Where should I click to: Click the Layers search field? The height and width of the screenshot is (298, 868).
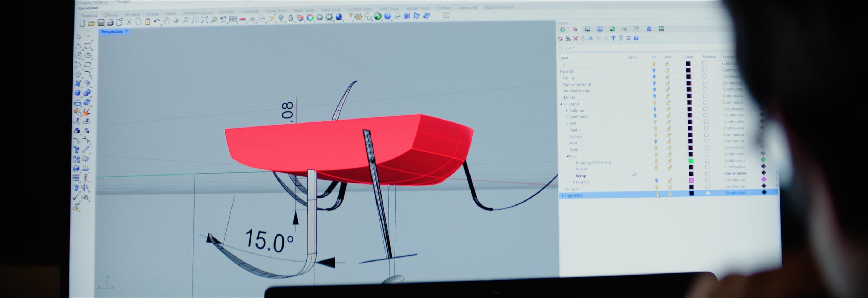pos(647,48)
